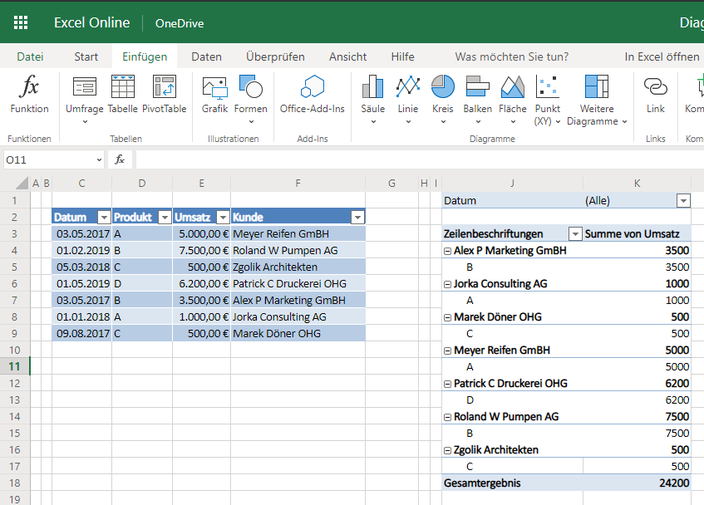The height and width of the screenshot is (505, 704).
Task: Select all cells via corner triangle
Action: point(22,183)
